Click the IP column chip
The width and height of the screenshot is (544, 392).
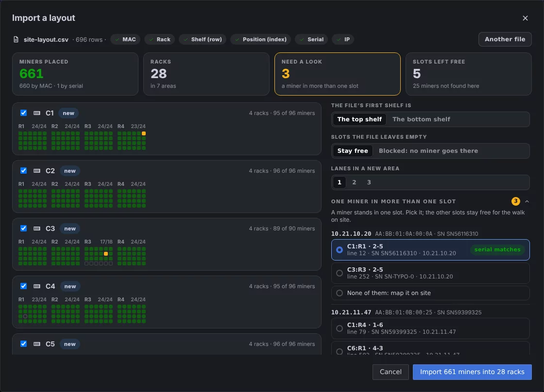[343, 39]
